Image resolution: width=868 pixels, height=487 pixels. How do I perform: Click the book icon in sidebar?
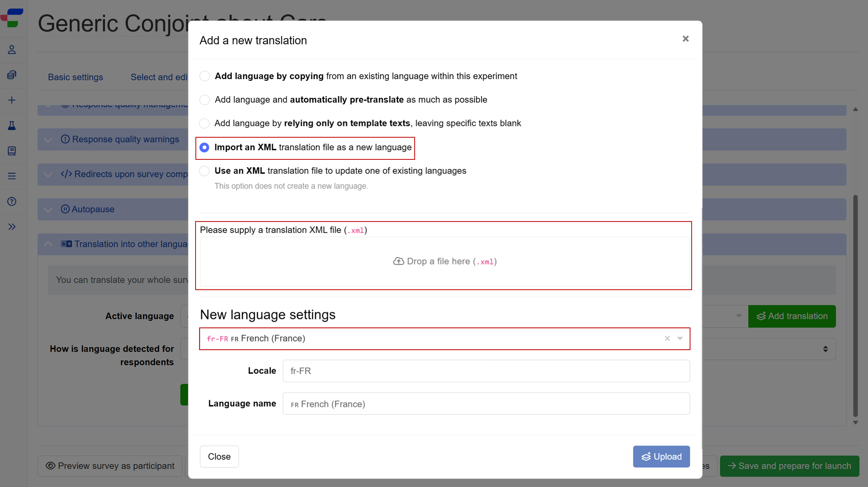click(x=12, y=151)
